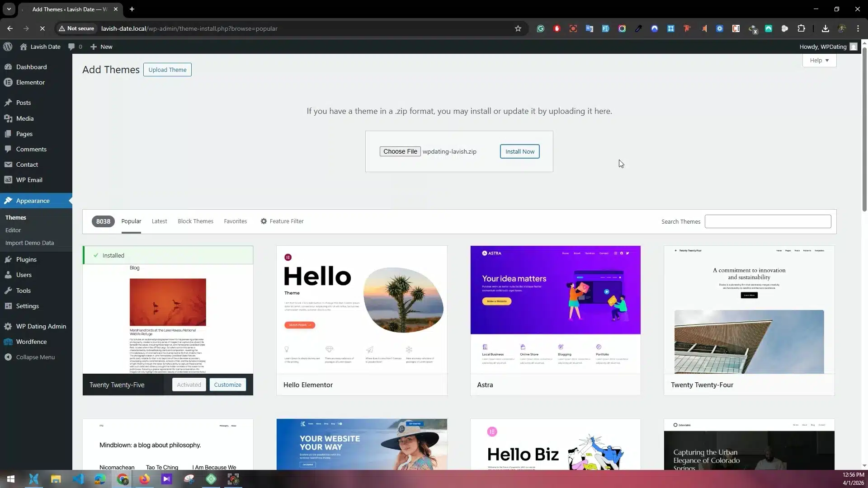Open the Plugins menu in the sidebar
The image size is (868, 488).
pyautogui.click(x=26, y=259)
